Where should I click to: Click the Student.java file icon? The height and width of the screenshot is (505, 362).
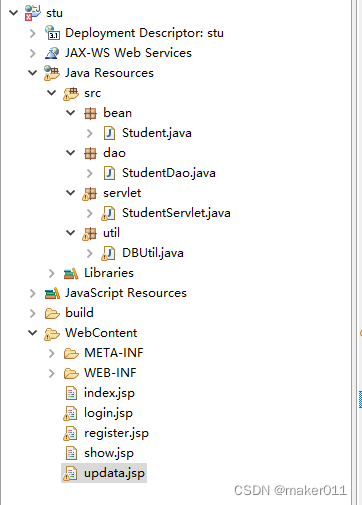coord(109,133)
